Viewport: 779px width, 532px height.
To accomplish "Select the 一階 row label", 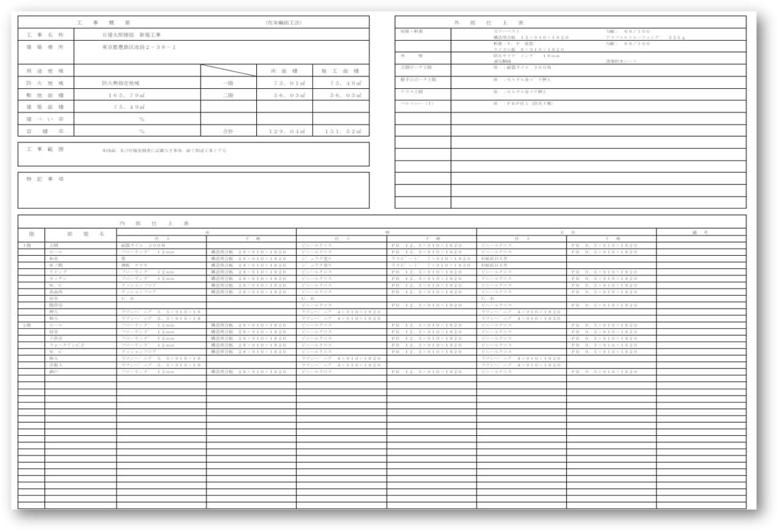I will click(229, 83).
